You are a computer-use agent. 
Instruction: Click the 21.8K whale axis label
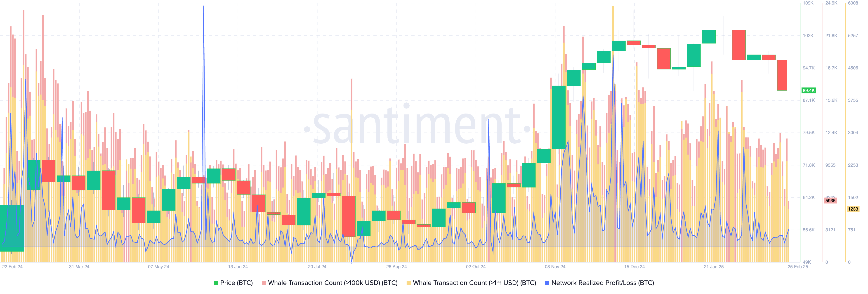[831, 36]
